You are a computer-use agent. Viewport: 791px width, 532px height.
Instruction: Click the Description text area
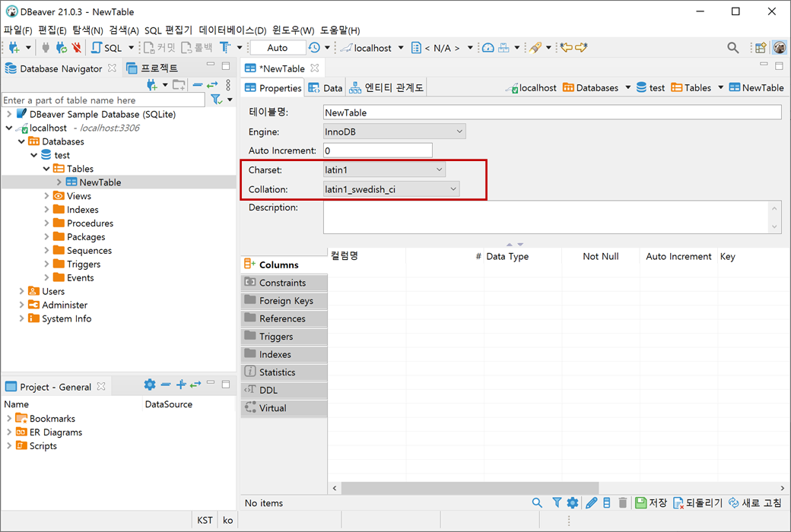[552, 217]
